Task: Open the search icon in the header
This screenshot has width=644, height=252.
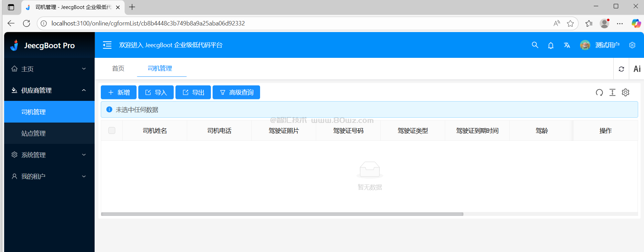Action: pyautogui.click(x=535, y=45)
